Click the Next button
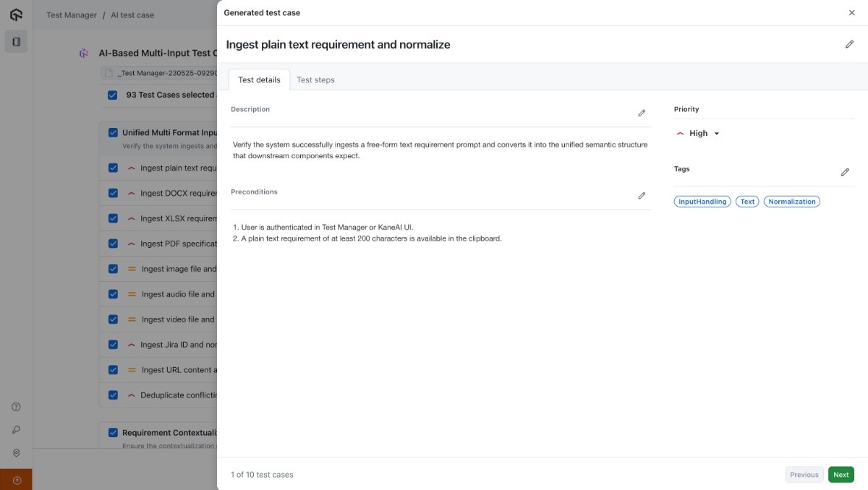The height and width of the screenshot is (490, 868). [841, 475]
